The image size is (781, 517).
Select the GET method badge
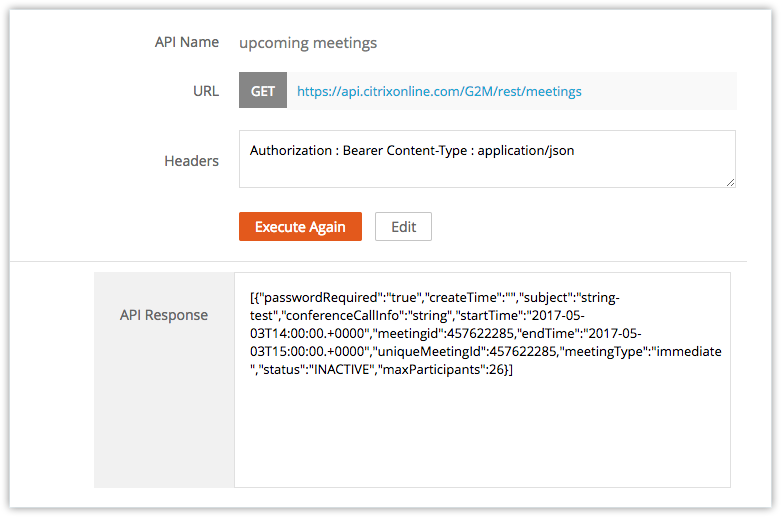click(262, 90)
